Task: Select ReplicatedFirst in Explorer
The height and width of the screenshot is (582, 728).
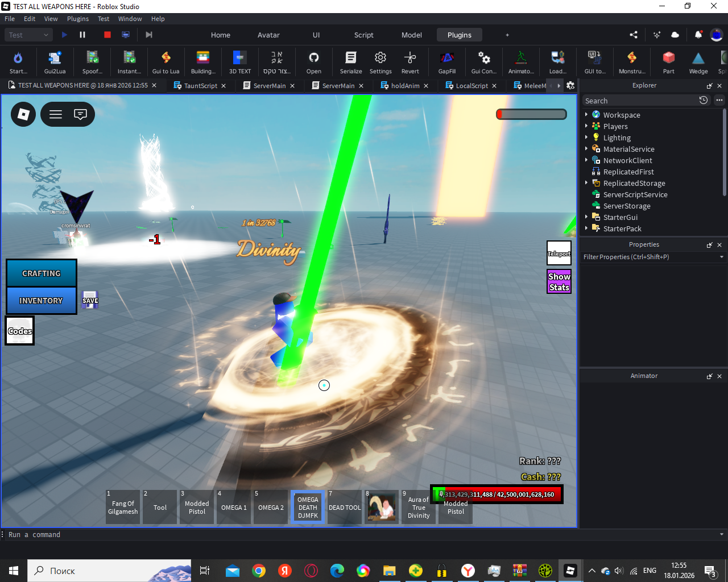Action: pyautogui.click(x=628, y=172)
